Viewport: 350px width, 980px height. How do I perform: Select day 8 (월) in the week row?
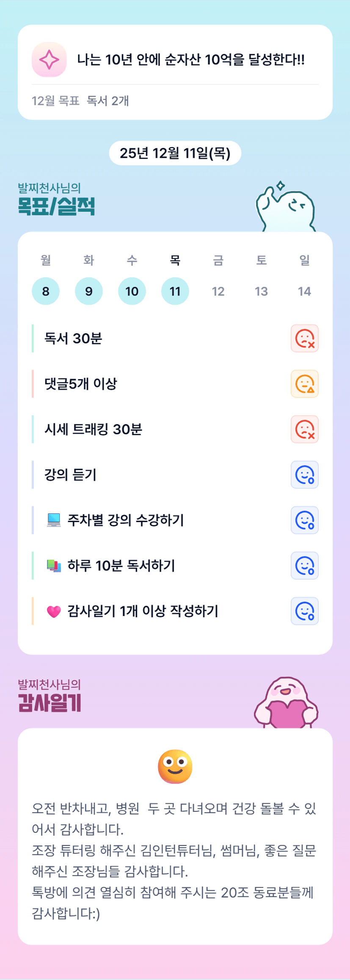pos(46,291)
